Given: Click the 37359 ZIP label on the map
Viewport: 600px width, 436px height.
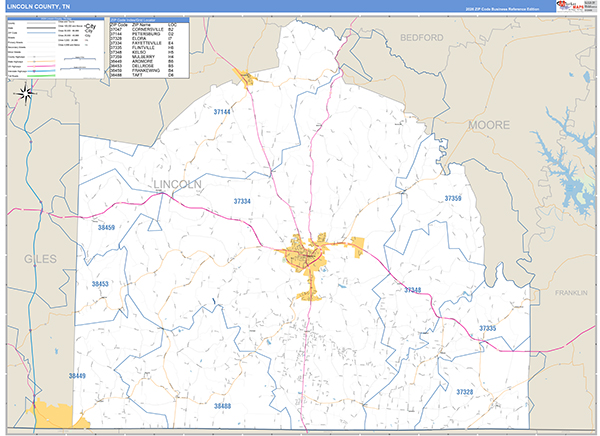Looking at the screenshot, I should [452, 199].
